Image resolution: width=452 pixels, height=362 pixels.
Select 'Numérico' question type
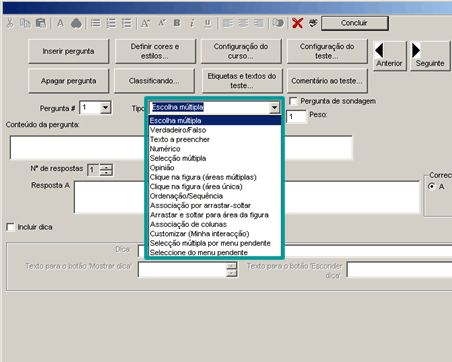[215, 149]
